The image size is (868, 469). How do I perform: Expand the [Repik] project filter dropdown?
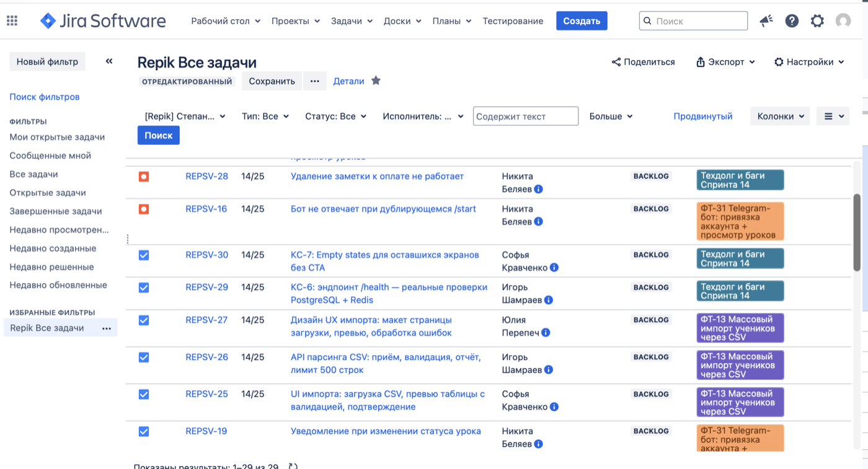[x=185, y=116]
